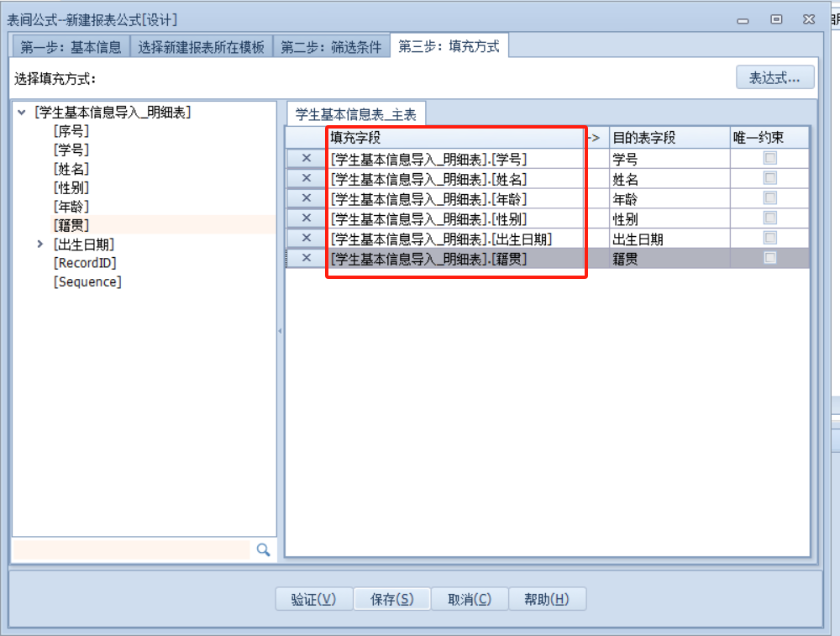Expand the 出生日期 tree node

(x=39, y=244)
